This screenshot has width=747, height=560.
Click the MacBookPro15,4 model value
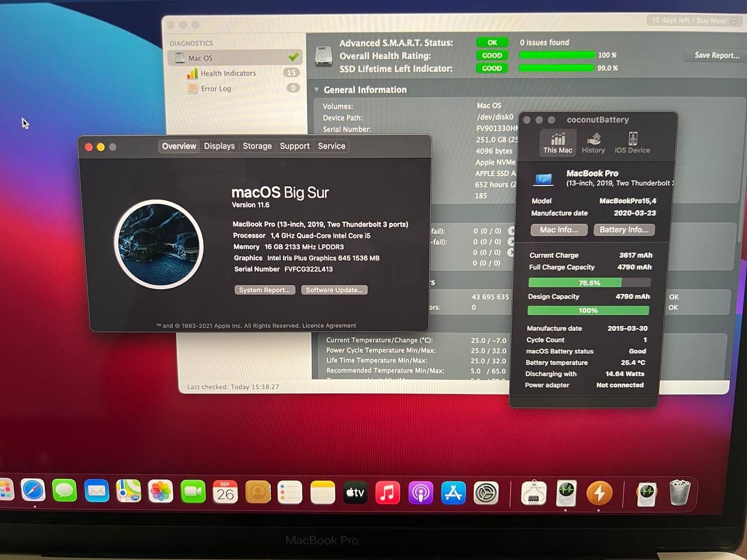[x=628, y=201]
